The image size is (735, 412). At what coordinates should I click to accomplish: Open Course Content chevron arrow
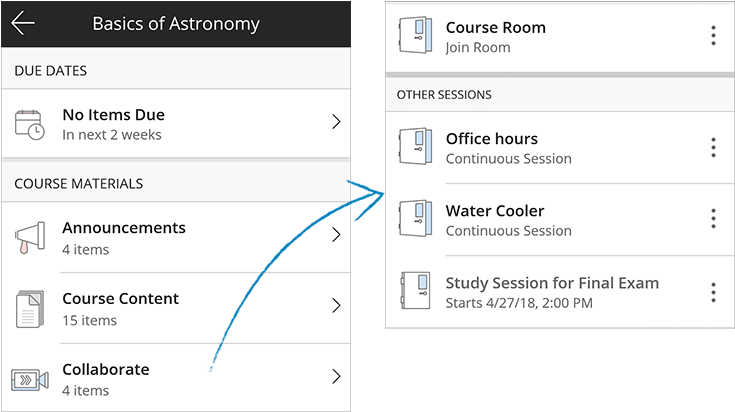point(336,306)
